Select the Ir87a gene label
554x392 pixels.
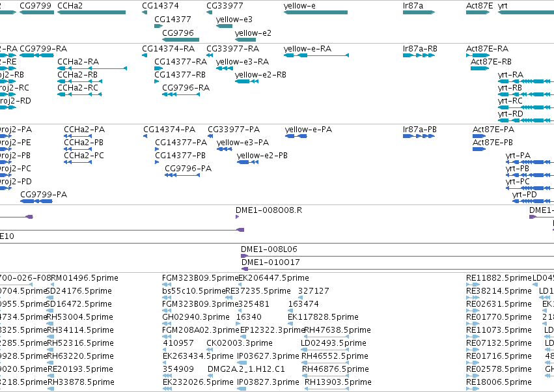point(413,6)
